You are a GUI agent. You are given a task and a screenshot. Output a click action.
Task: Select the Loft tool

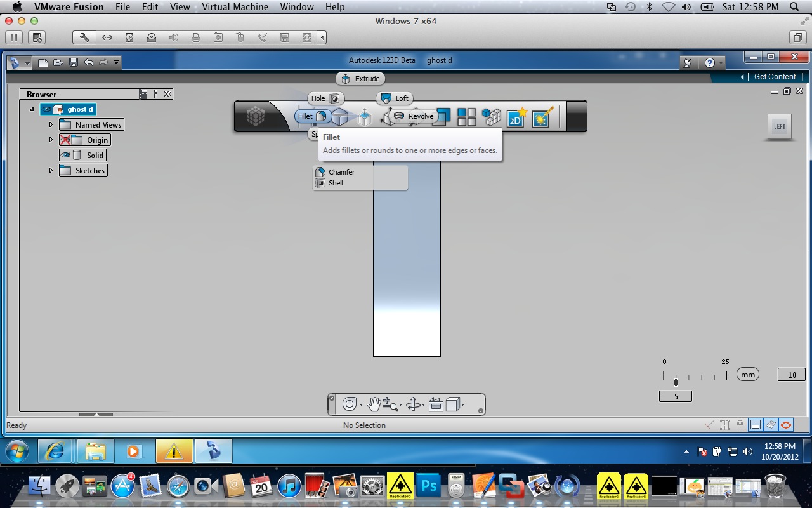click(x=395, y=98)
